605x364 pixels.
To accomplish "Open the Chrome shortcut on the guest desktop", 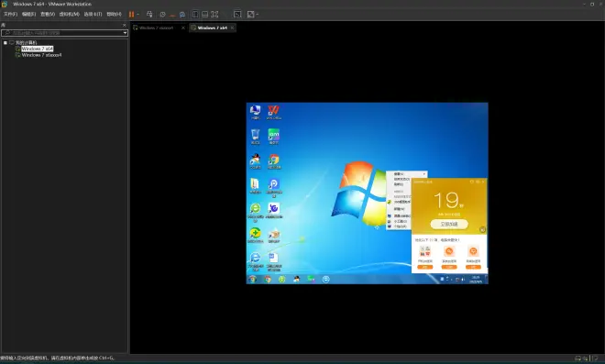I will [x=274, y=161].
